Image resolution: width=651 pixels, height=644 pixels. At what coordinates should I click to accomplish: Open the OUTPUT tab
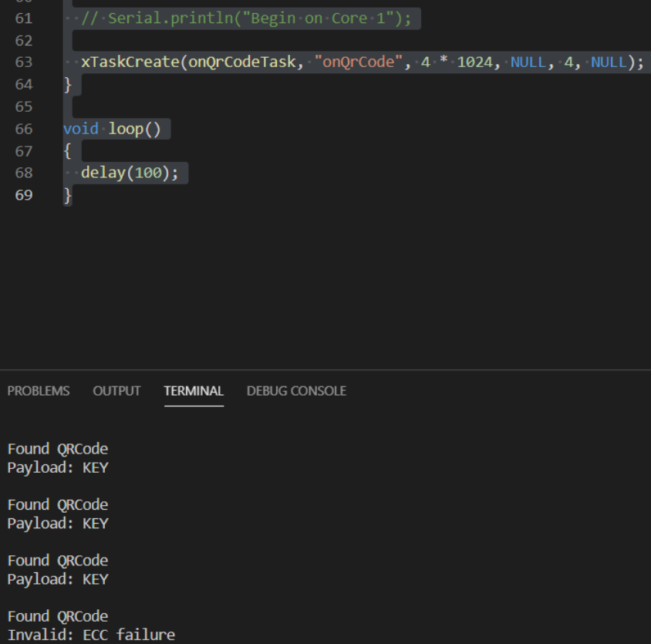point(116,391)
